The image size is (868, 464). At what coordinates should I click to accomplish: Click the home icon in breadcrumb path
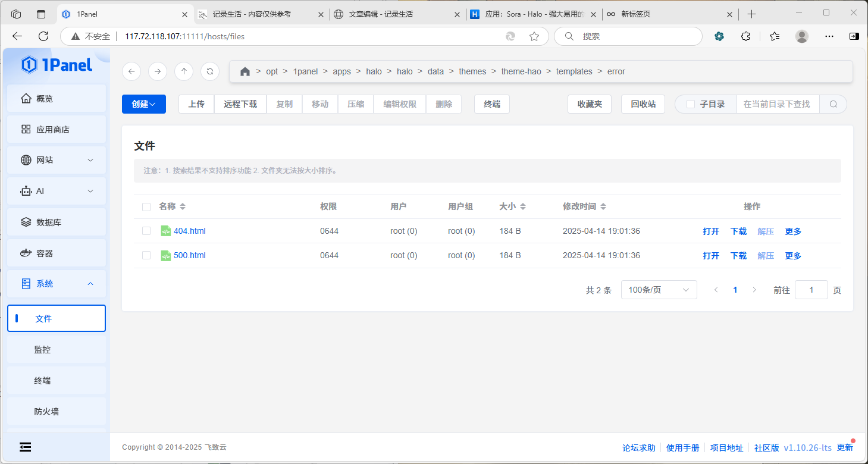(245, 71)
